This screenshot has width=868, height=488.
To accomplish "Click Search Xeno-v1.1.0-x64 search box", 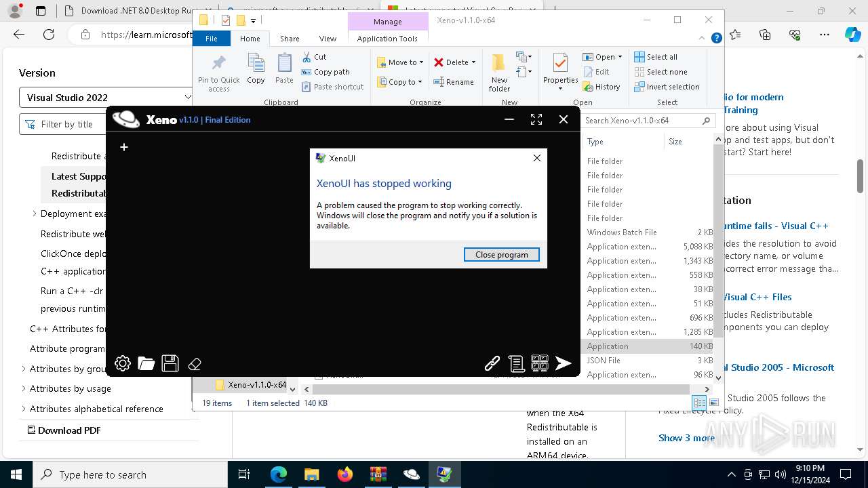I will click(648, 121).
